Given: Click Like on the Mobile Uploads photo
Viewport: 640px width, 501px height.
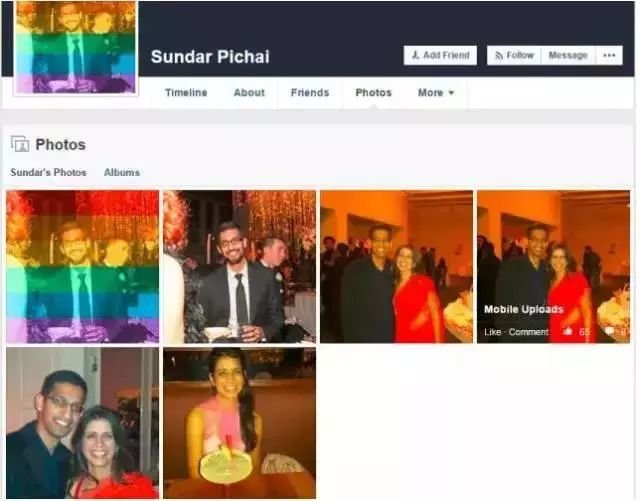Looking at the screenshot, I should tap(492, 332).
